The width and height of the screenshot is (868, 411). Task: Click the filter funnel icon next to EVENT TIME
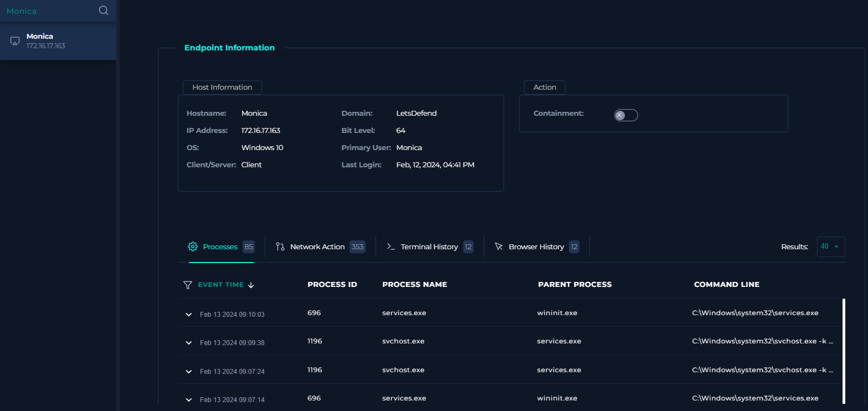pyautogui.click(x=187, y=285)
